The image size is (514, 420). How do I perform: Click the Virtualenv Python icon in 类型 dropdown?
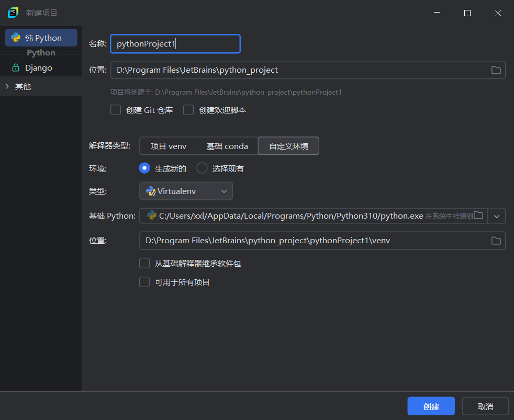pos(151,191)
